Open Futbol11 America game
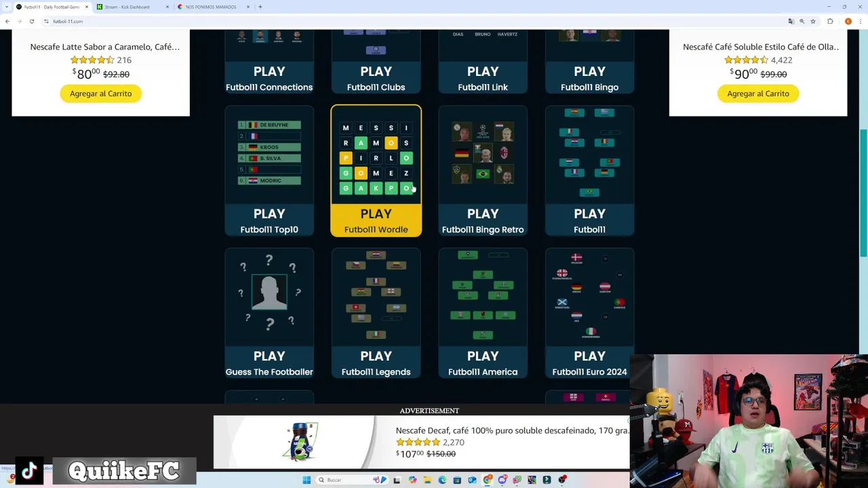 click(x=483, y=363)
